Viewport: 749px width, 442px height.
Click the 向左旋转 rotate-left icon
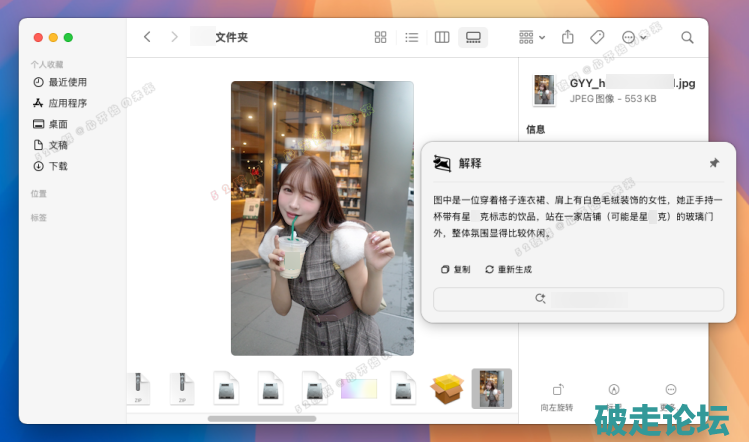coord(559,390)
